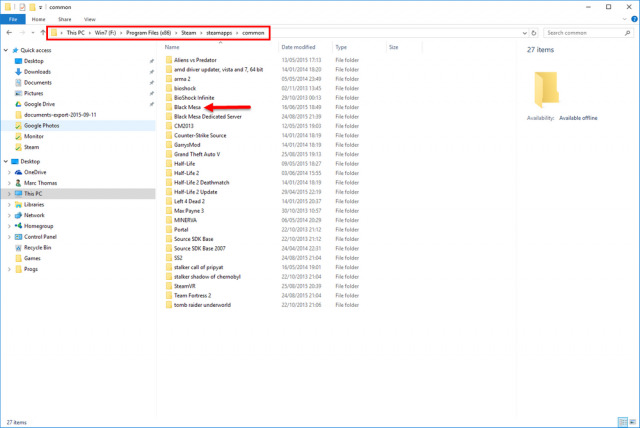The image size is (640, 428).
Task: Expand the Network tree node
Action: click(x=9, y=215)
